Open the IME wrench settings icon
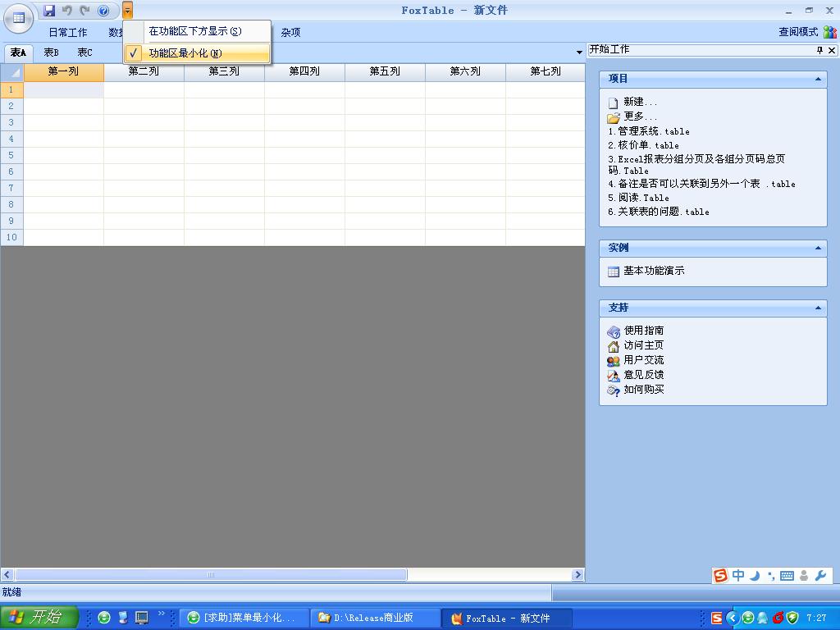Viewport: 840px width, 630px height. click(x=820, y=576)
